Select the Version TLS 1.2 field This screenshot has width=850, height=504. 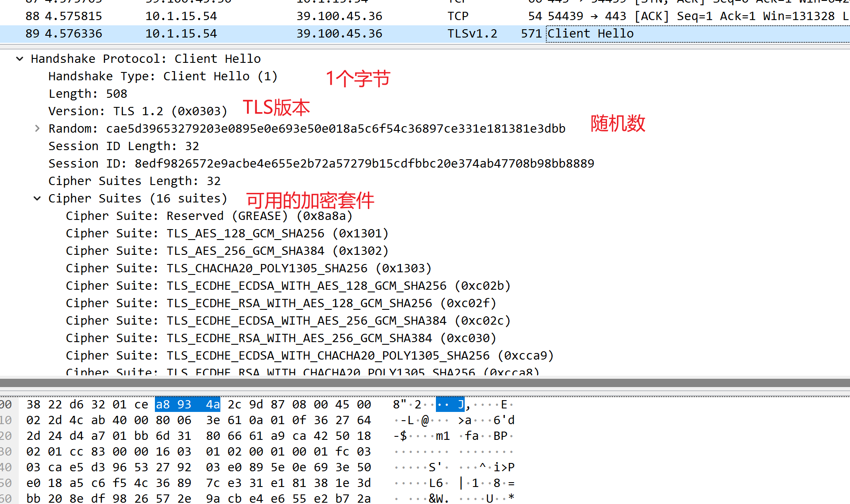[x=137, y=111]
